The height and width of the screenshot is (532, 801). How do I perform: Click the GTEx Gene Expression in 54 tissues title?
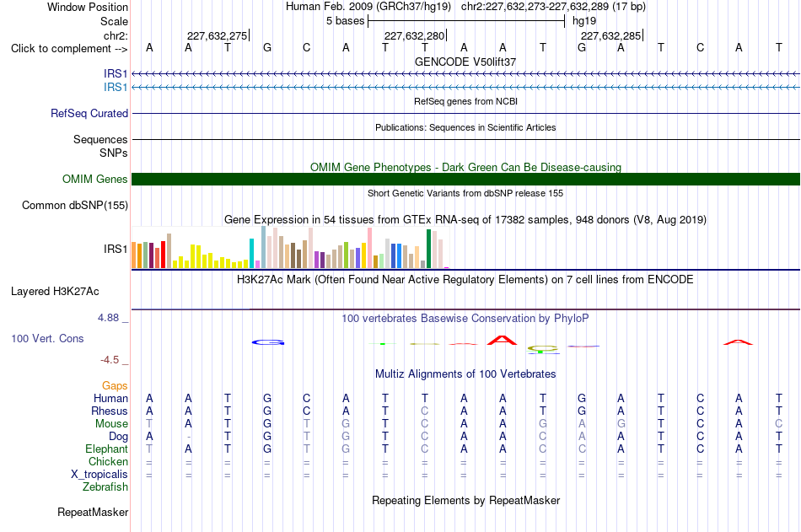click(465, 220)
